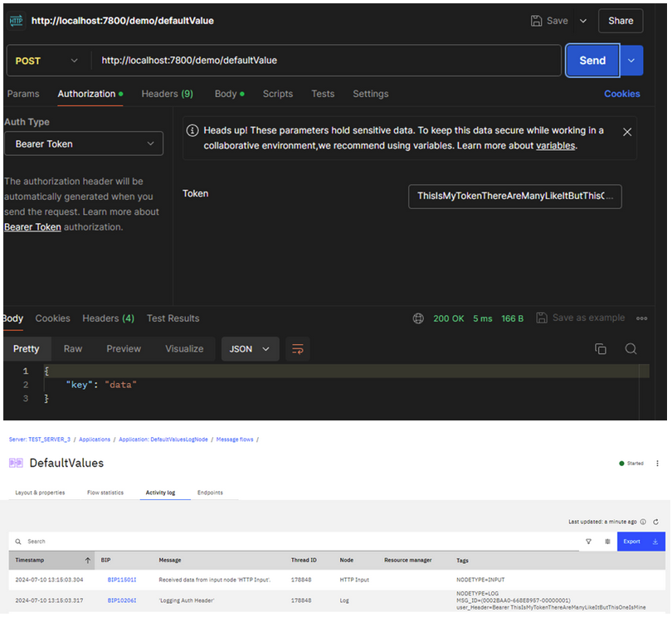The image size is (672, 617).
Task: Switch to the Params tab
Action: (x=23, y=94)
